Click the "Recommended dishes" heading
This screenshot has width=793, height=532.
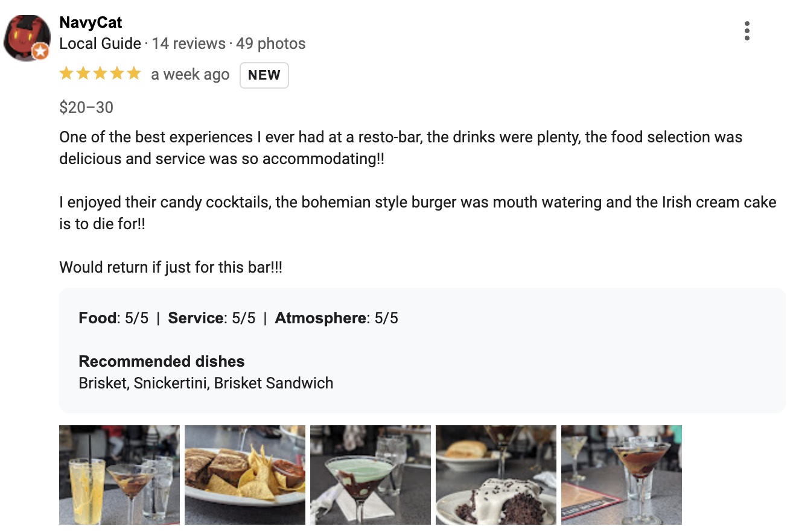click(x=162, y=361)
